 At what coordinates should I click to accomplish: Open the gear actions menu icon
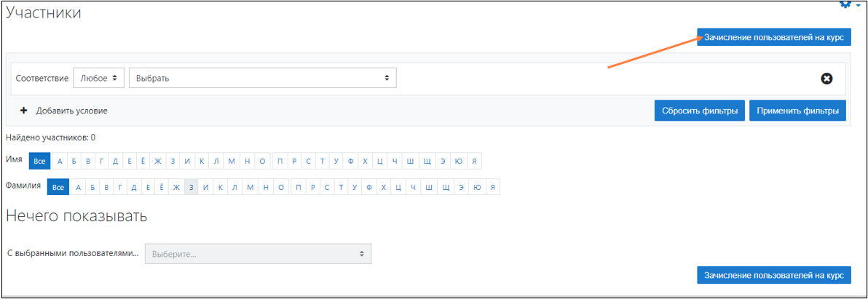[846, 4]
